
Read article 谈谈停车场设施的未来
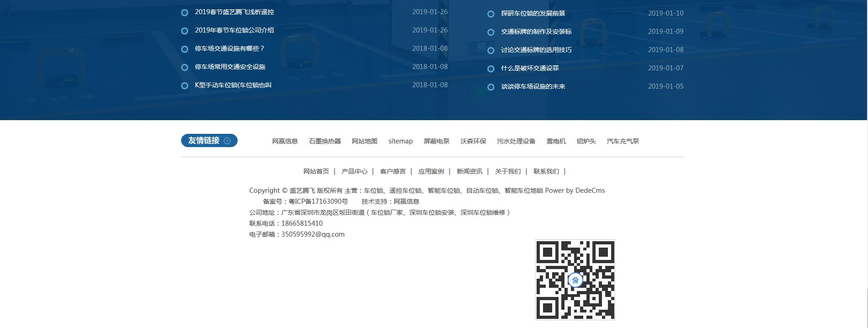click(x=533, y=86)
